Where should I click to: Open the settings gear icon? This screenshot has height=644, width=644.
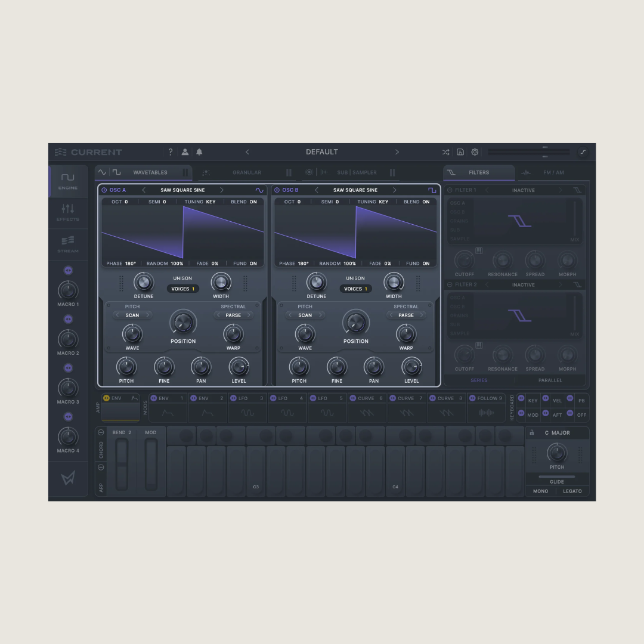tap(475, 152)
